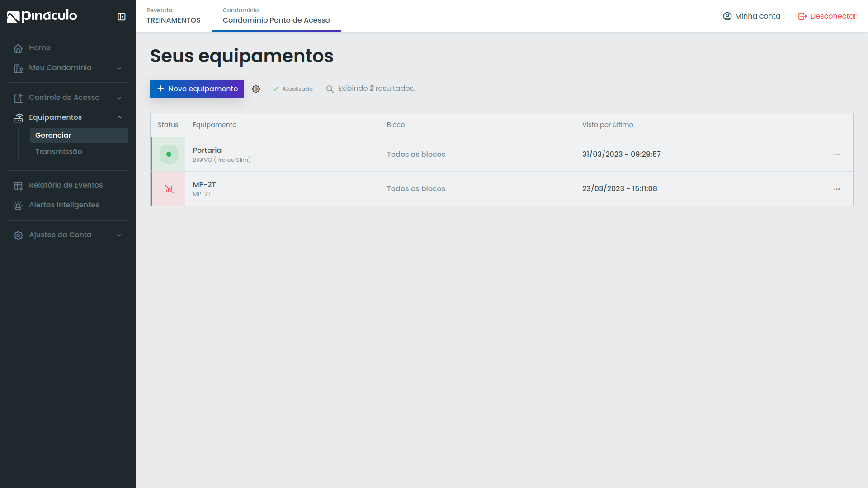This screenshot has width=868, height=488.
Task: Select Gerenciar under Equipamentos
Action: click(53, 135)
